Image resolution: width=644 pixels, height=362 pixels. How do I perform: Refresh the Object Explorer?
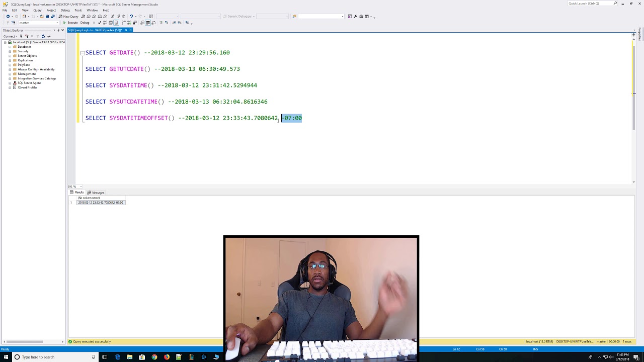(43, 36)
